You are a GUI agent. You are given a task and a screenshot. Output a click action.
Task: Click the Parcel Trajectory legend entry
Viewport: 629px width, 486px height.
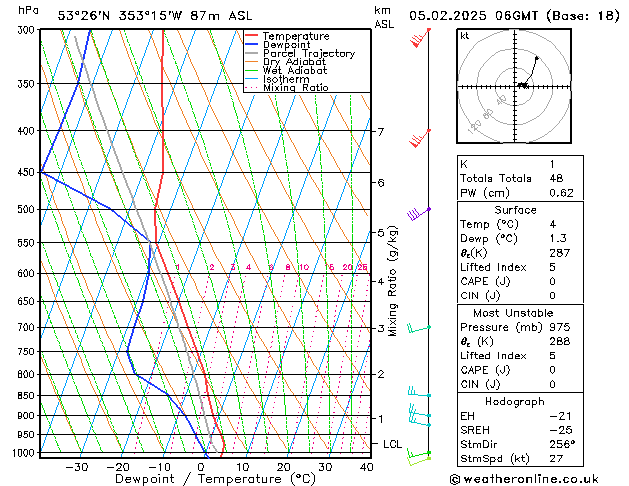point(308,54)
